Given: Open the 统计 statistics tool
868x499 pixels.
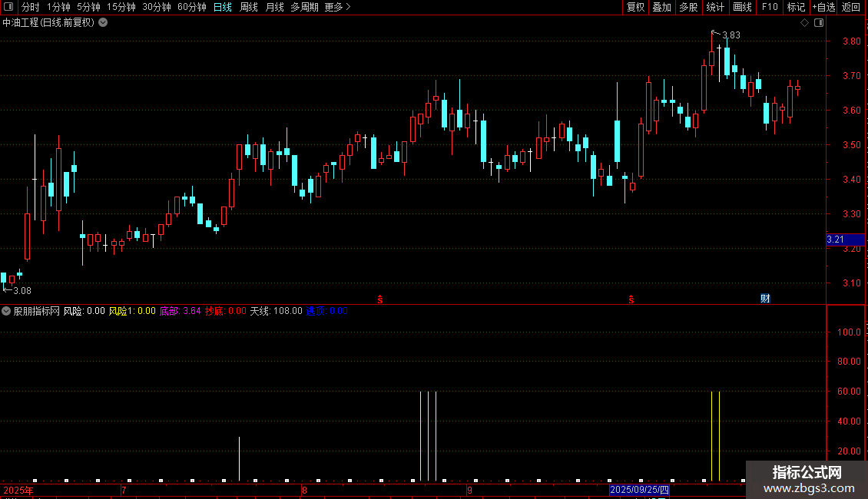Looking at the screenshot, I should [x=714, y=7].
